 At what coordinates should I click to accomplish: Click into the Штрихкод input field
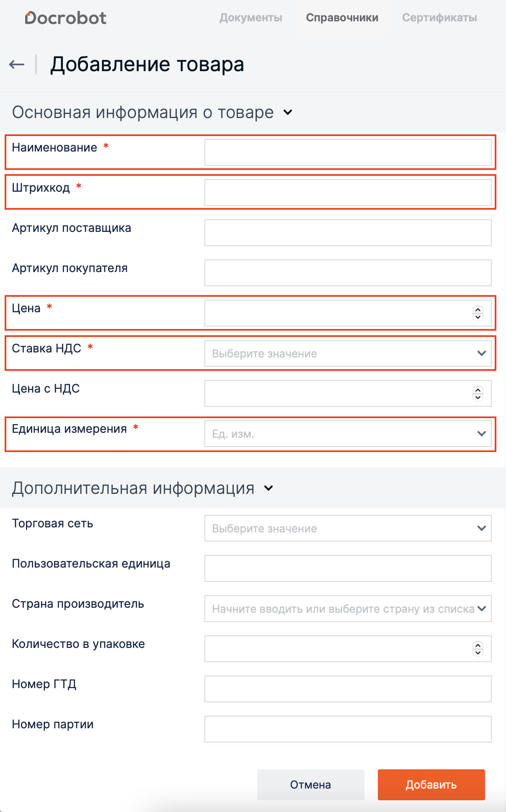(x=348, y=193)
